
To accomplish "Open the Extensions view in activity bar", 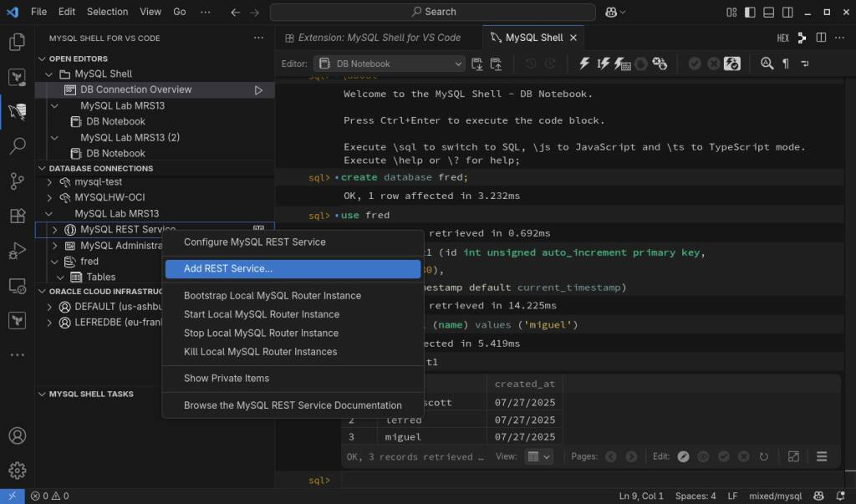I will (17, 216).
